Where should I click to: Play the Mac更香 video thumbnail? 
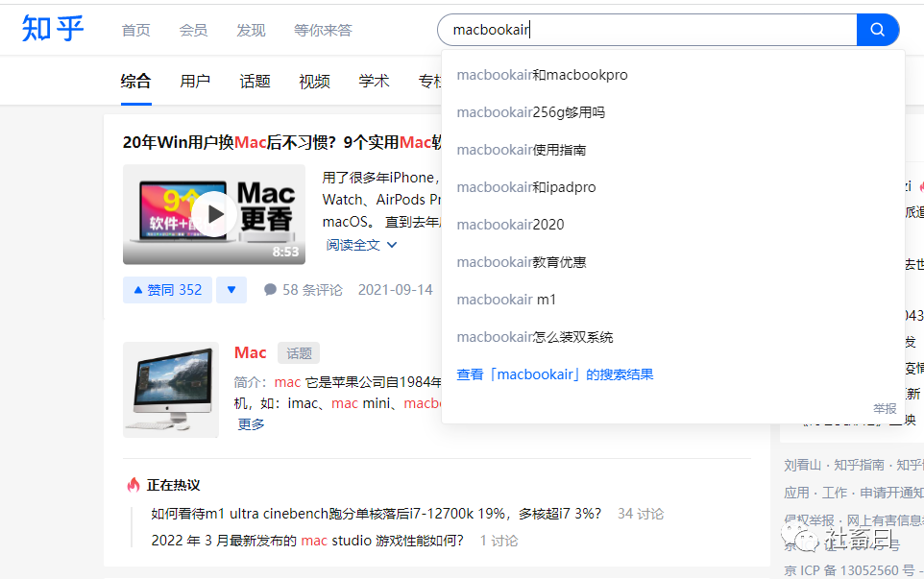[214, 214]
